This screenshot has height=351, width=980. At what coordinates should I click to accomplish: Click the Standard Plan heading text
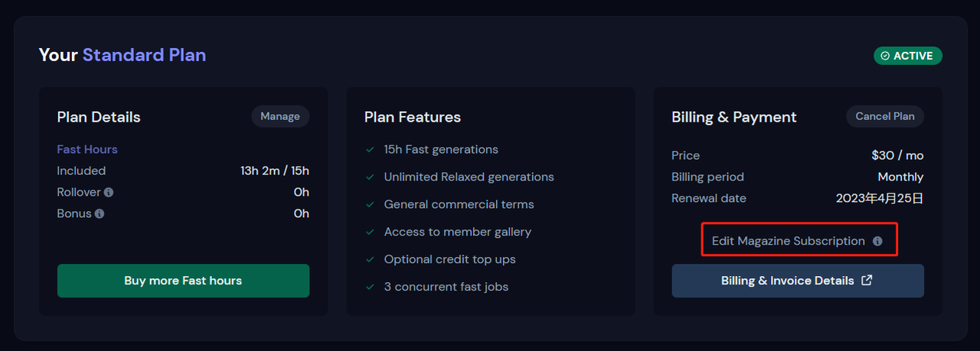[x=144, y=55]
